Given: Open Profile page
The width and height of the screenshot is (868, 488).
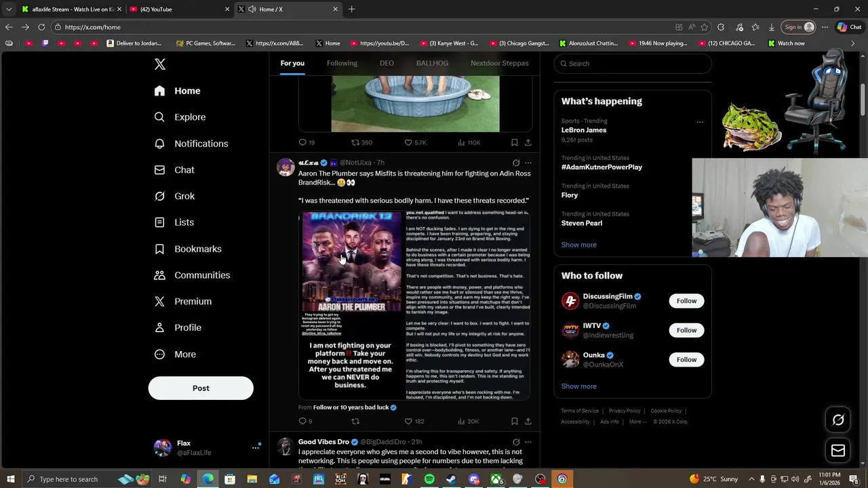Looking at the screenshot, I should 178,328.
